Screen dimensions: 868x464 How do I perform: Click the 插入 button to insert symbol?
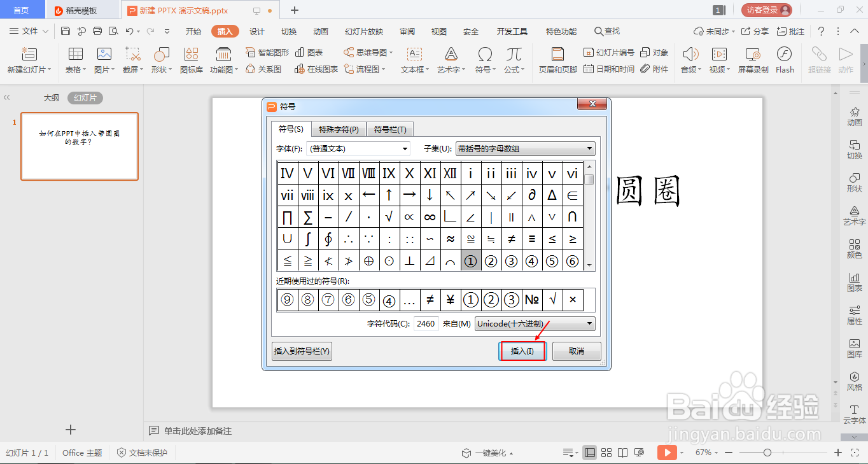coord(522,351)
